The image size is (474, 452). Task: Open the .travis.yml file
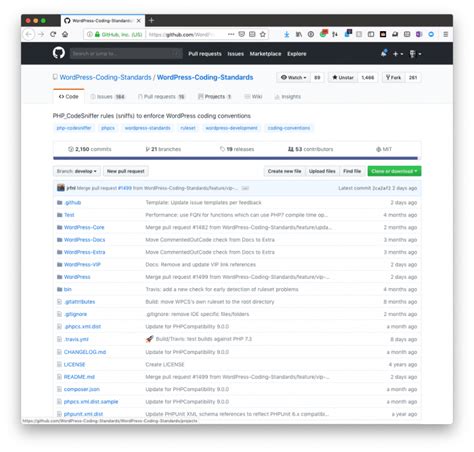tap(76, 339)
